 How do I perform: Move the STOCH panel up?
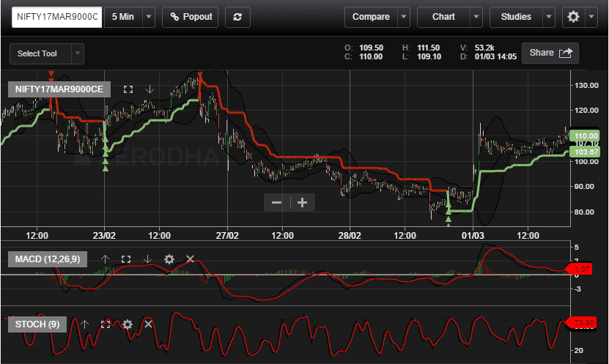pyautogui.click(x=84, y=324)
